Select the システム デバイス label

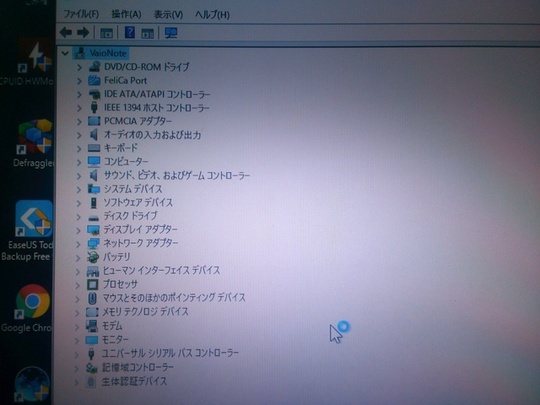tap(133, 189)
